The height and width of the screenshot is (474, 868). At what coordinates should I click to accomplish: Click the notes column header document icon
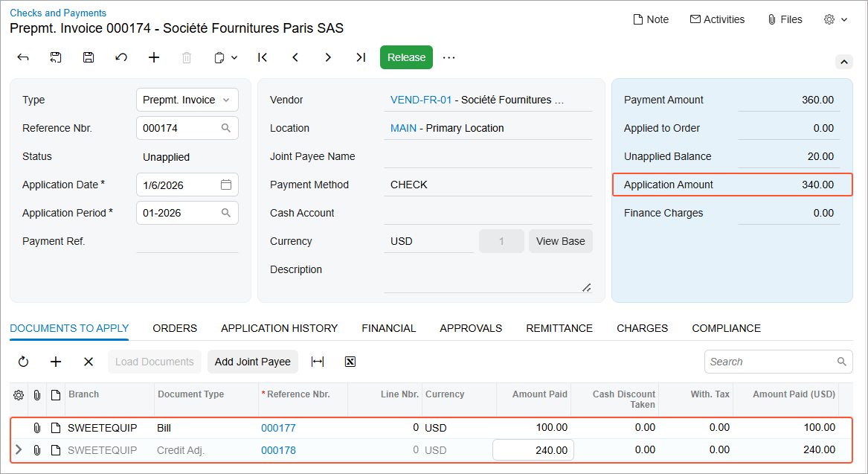tap(55, 395)
